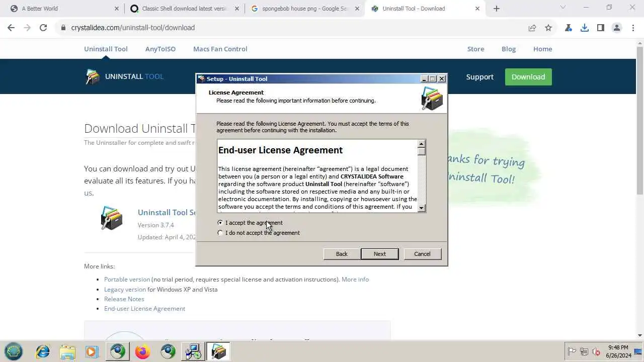Click the site lock icon in address bar
644x362 pixels.
point(63,28)
